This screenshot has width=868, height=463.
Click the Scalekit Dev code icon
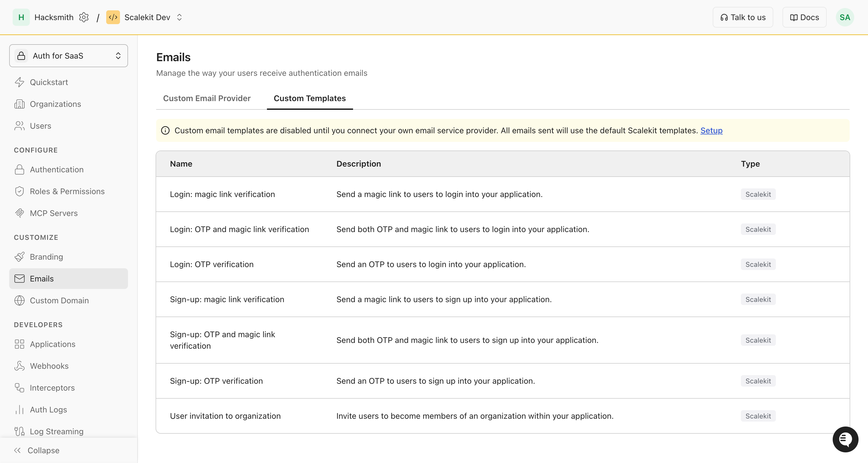click(113, 17)
